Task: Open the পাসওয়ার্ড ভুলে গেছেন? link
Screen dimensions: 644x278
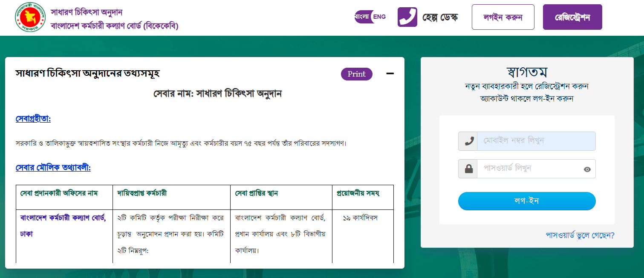Action: tap(580, 235)
